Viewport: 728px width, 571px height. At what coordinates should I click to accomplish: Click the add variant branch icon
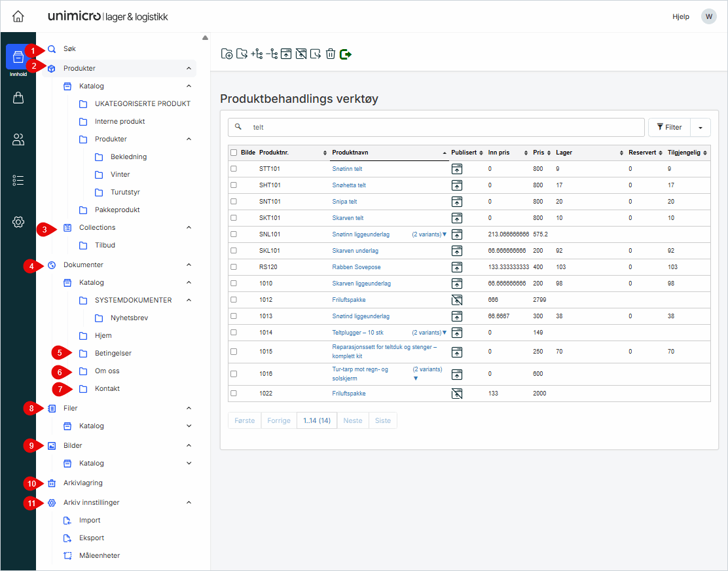pyautogui.click(x=257, y=54)
